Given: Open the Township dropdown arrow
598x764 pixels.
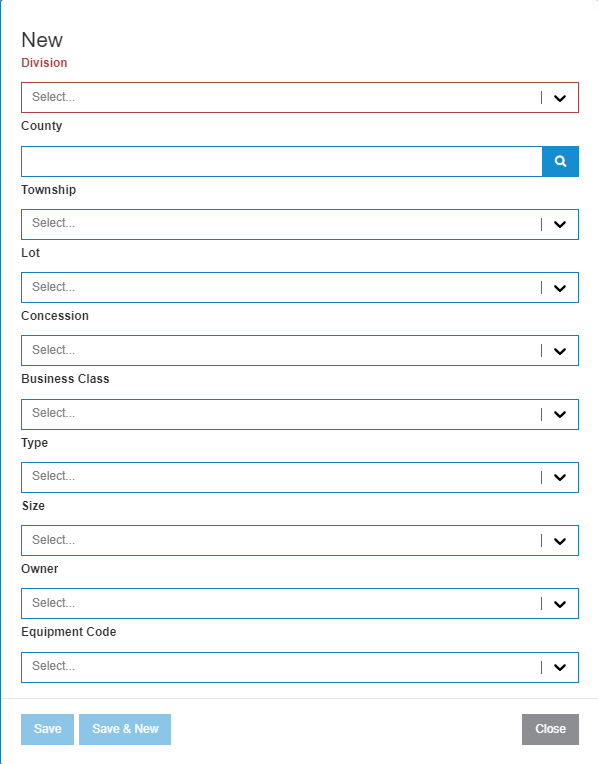Looking at the screenshot, I should point(560,225).
